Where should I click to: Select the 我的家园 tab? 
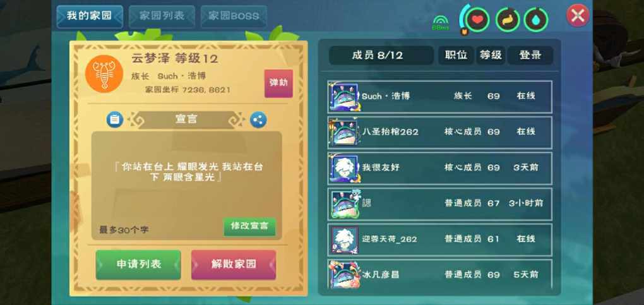90,17
